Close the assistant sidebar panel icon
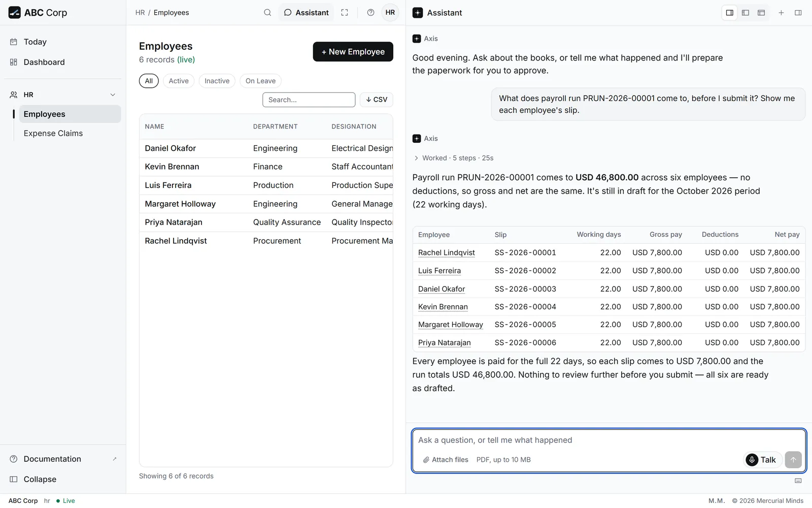This screenshot has height=508, width=812. coord(798,13)
